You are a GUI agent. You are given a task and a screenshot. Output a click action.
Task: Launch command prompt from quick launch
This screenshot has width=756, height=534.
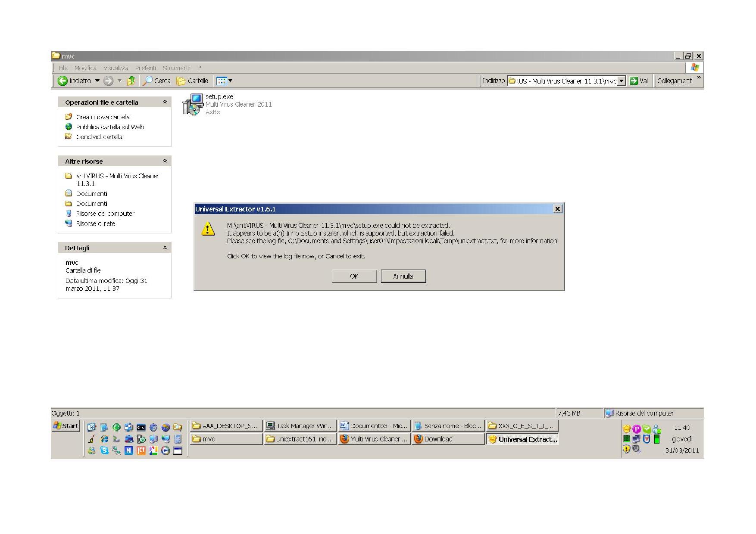tap(141, 427)
